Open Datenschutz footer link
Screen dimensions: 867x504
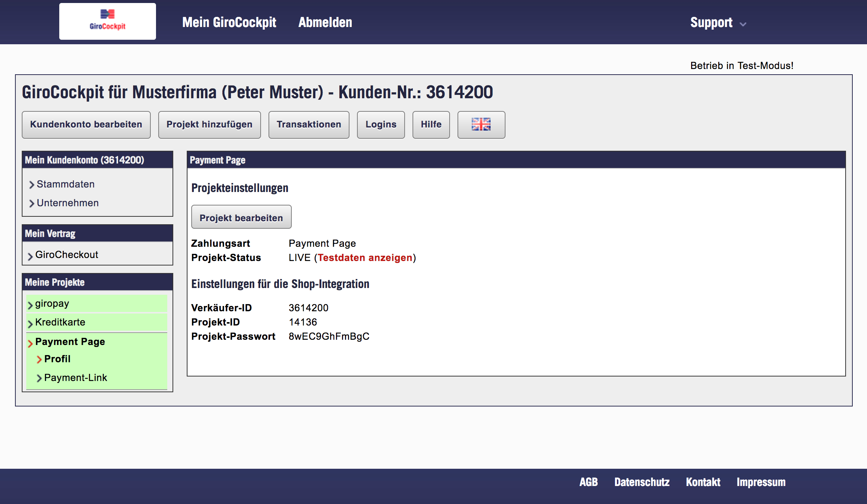(642, 482)
